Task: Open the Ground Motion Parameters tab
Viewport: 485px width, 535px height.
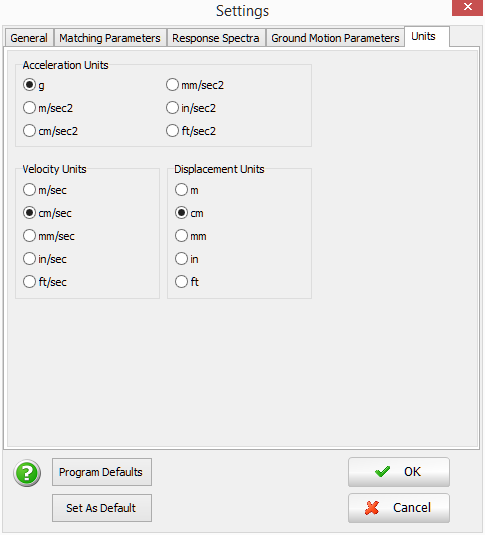Action: [335, 38]
